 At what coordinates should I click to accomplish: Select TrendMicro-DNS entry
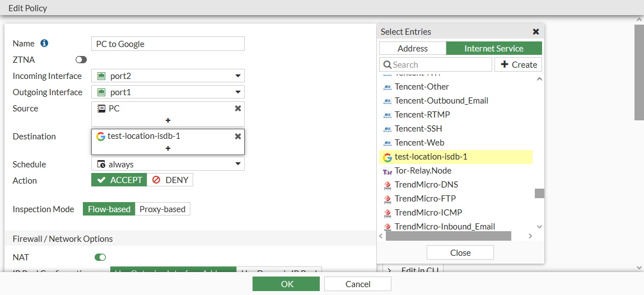pyautogui.click(x=456, y=185)
